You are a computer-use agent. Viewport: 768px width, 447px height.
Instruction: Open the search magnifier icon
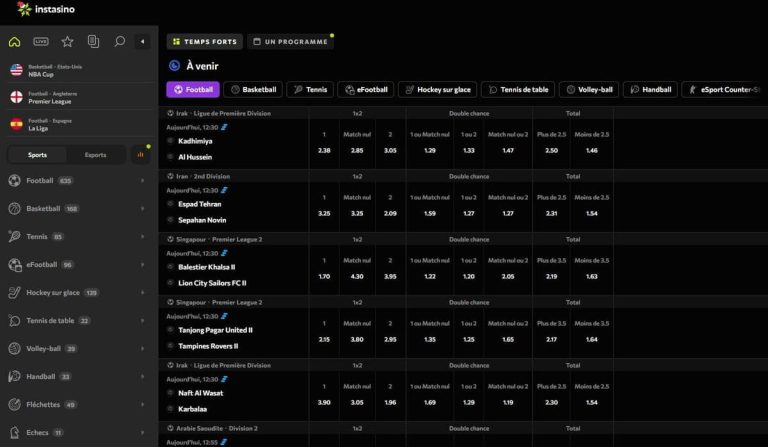pyautogui.click(x=119, y=42)
